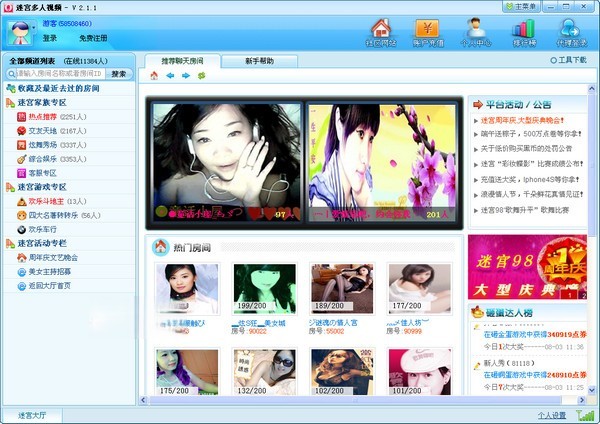Click the signal strength icon
Viewport: 600px width, 424px height.
coord(585,415)
